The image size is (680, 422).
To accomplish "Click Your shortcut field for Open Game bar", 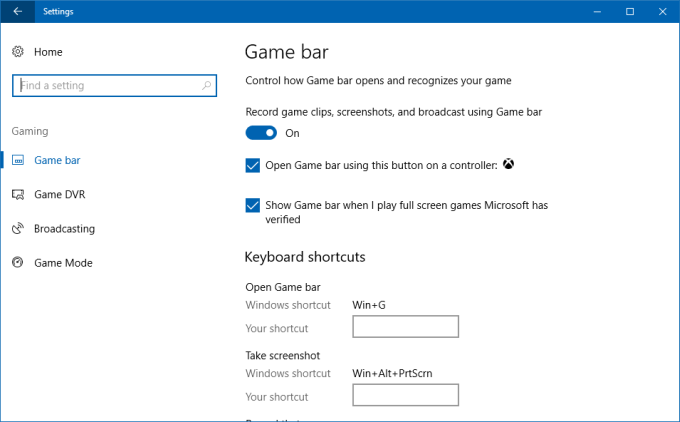I will 405,327.
